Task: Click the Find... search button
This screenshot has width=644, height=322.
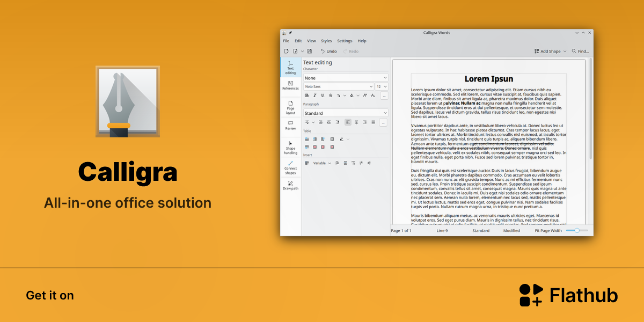Action: (x=580, y=52)
